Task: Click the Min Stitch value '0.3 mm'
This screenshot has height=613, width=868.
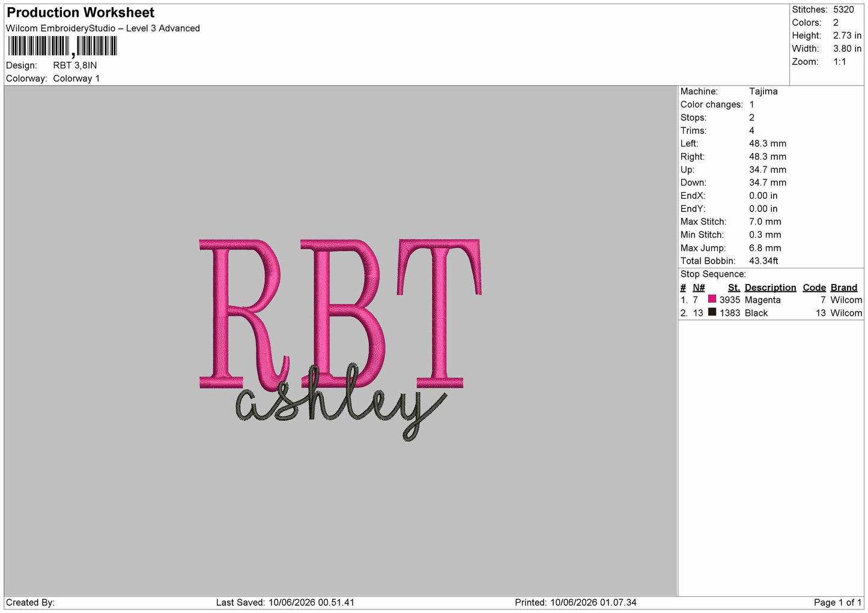Action: pos(765,235)
